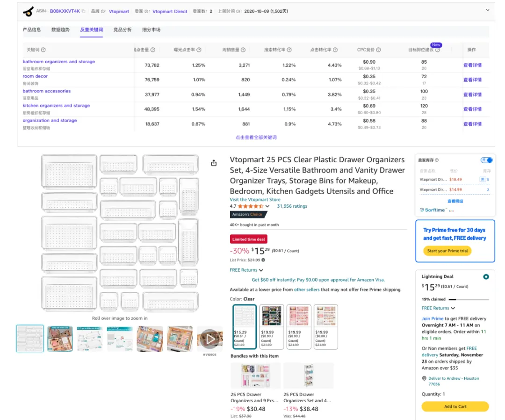505x420 pixels.
Task: Click help icon next to 搜索转化率
Action: 289,50
